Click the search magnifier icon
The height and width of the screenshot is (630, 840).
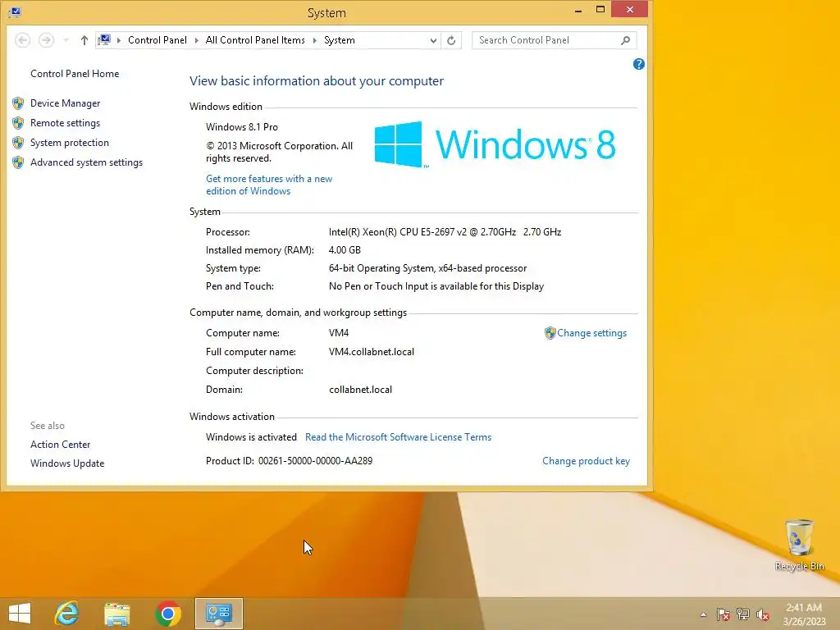625,40
